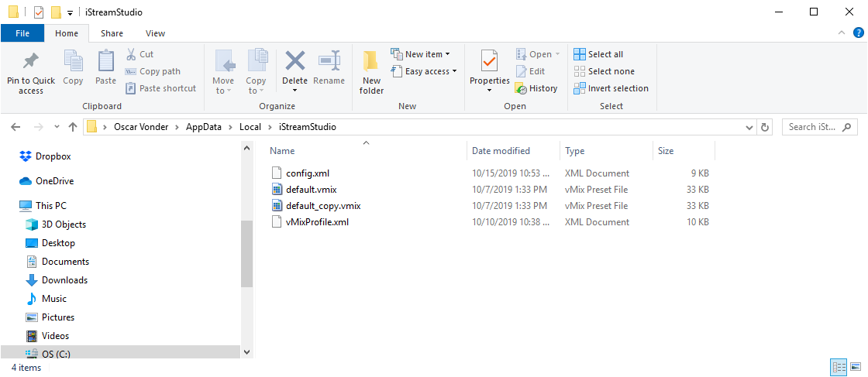Click the Delete X icon
The image size is (868, 377).
click(x=295, y=61)
